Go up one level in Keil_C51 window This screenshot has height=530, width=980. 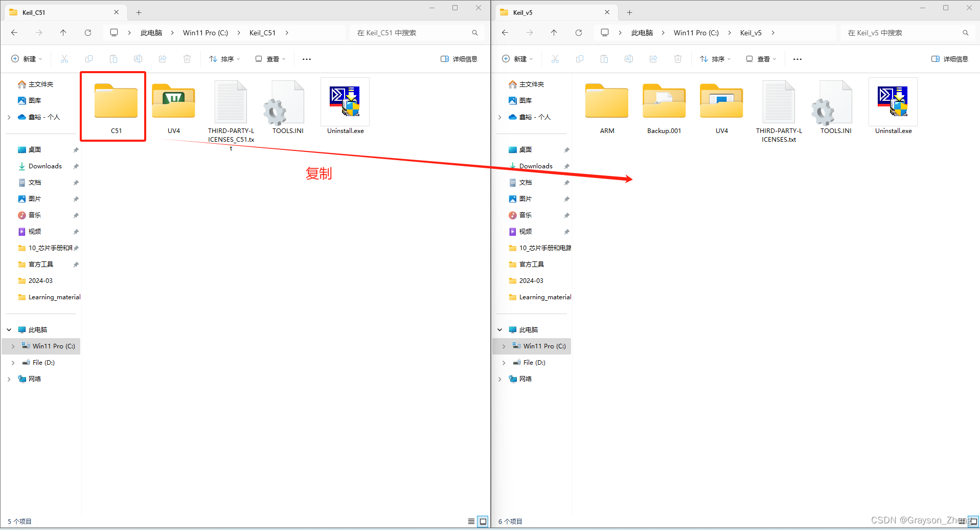click(63, 33)
